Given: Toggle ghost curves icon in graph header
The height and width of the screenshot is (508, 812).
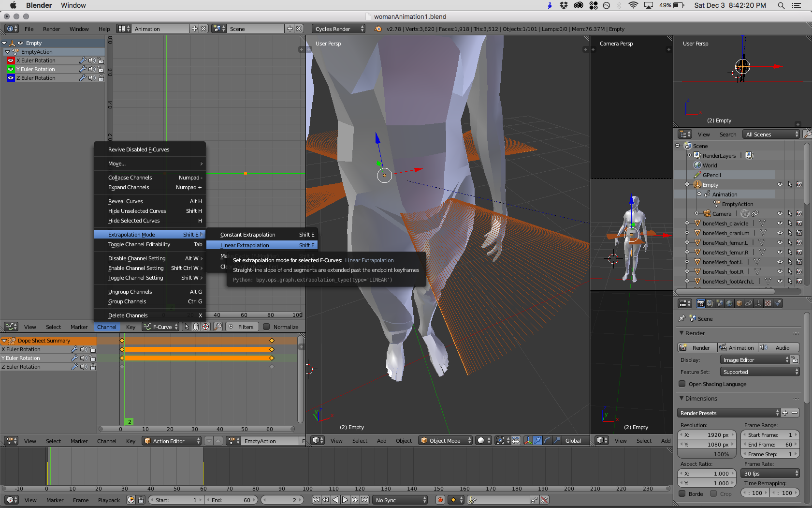Looking at the screenshot, I should (196, 327).
